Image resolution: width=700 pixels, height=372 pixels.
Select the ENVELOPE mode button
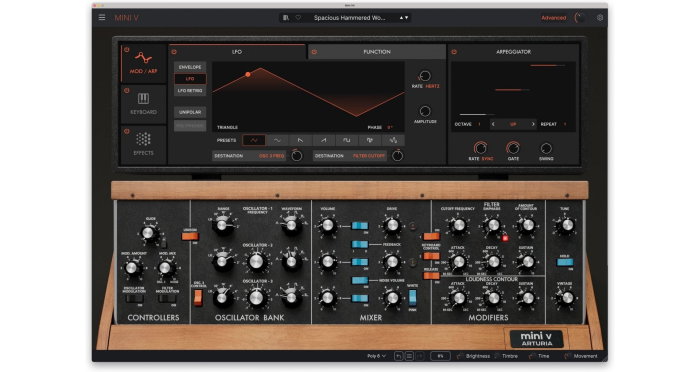tap(190, 67)
